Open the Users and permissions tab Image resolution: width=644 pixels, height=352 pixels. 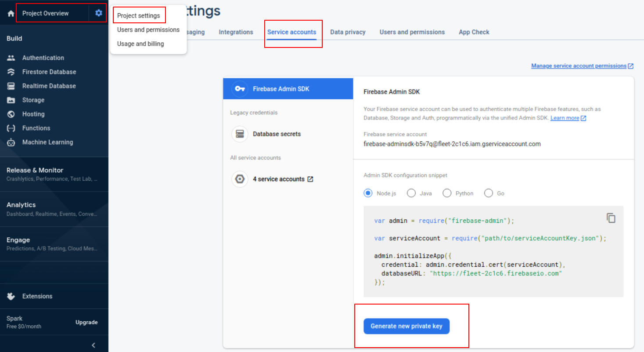point(412,32)
